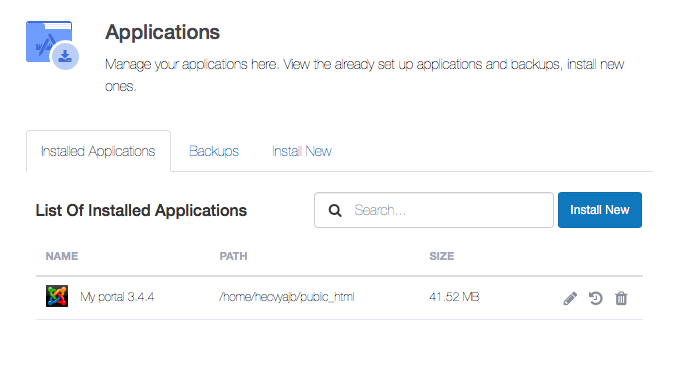Click the 41.52 MB size value
698x390 pixels.
coord(454,297)
